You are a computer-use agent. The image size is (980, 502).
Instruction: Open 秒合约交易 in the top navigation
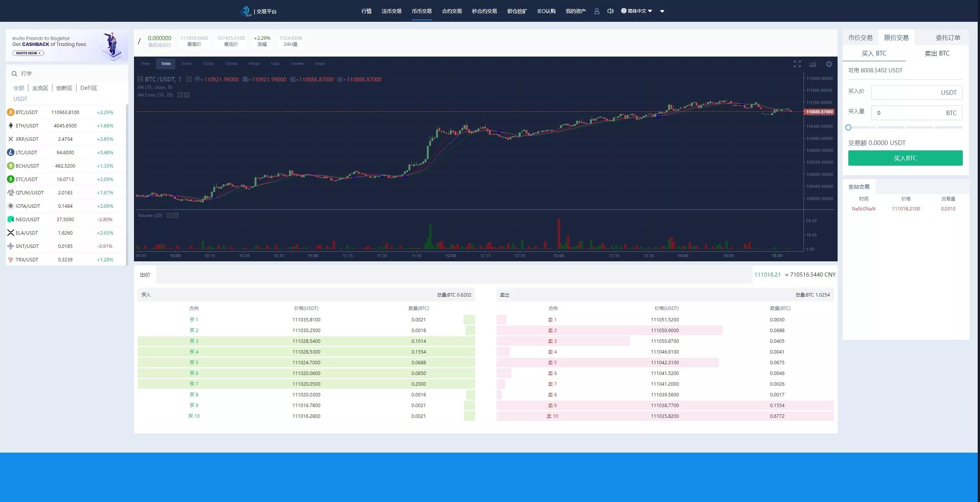click(485, 11)
